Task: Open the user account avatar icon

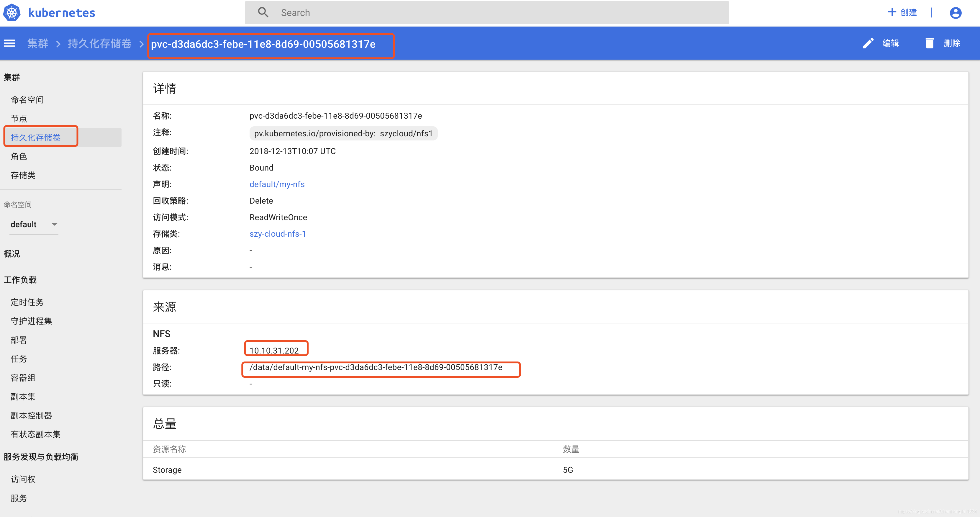Action: 955,13
